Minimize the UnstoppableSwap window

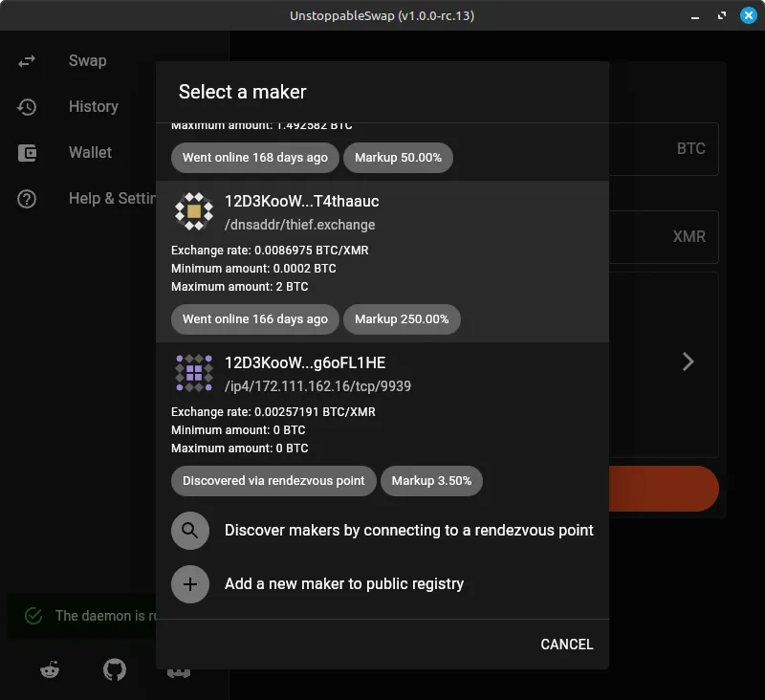point(695,16)
